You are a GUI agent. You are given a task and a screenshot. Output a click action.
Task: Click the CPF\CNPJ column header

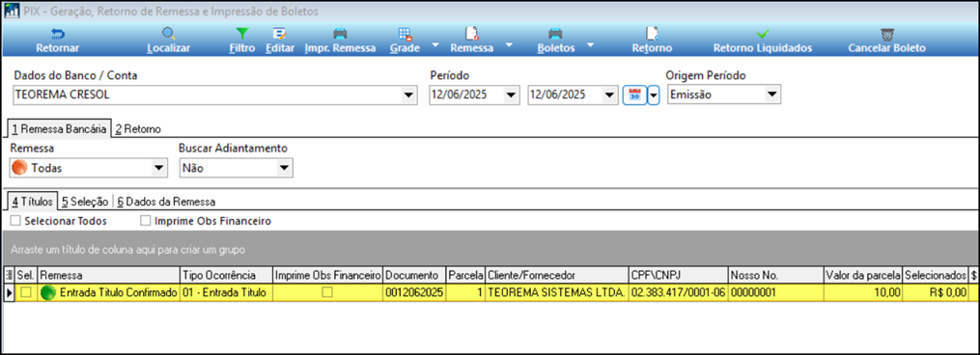[x=678, y=275]
